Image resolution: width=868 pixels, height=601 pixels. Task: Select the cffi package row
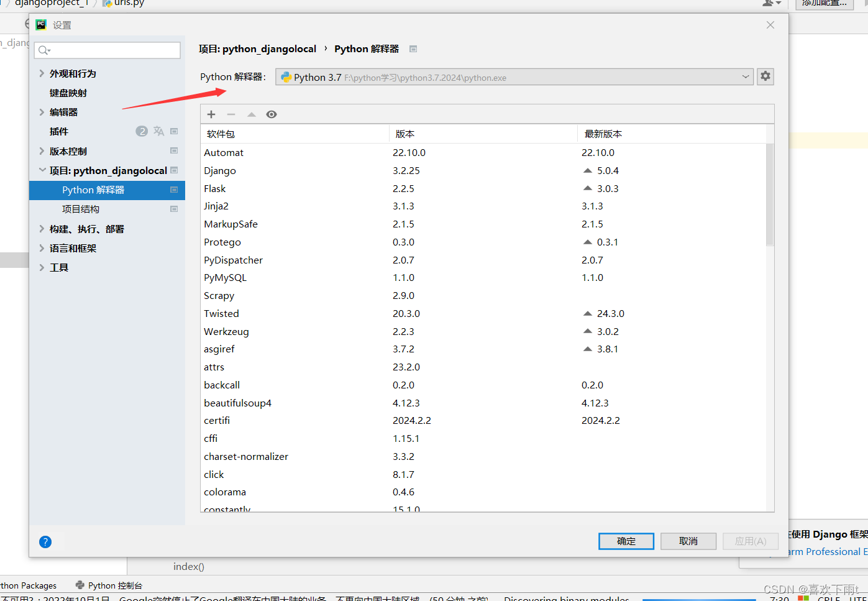tap(483, 439)
